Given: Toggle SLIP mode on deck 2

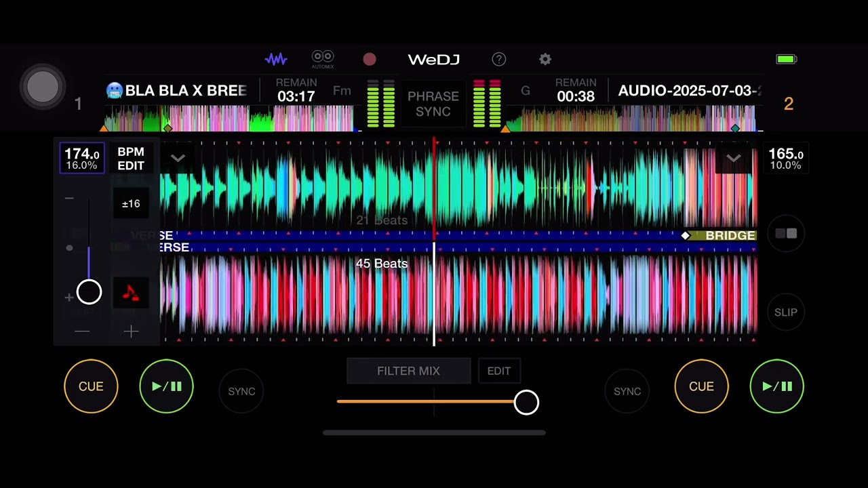Looking at the screenshot, I should [x=786, y=312].
